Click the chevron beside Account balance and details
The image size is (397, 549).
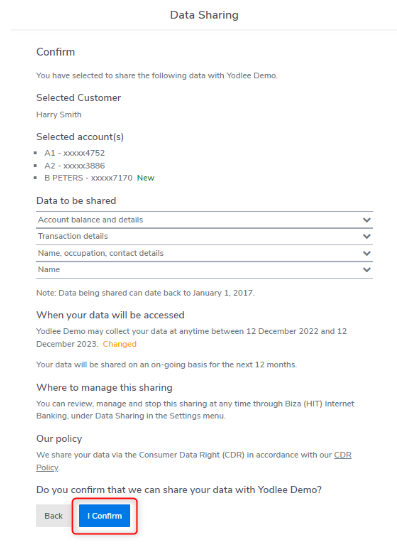point(367,220)
